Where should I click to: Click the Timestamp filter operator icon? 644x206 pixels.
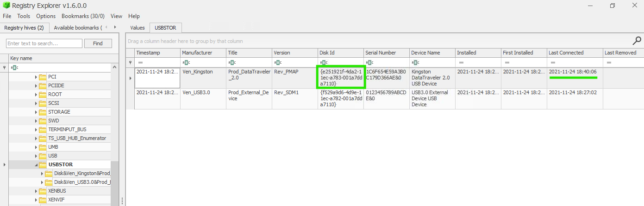click(140, 62)
